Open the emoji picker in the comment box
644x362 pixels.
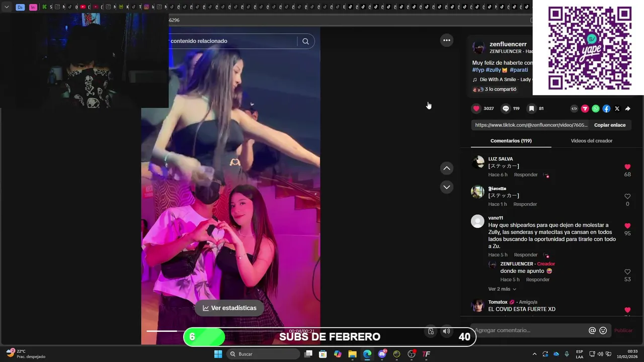pyautogui.click(x=603, y=330)
